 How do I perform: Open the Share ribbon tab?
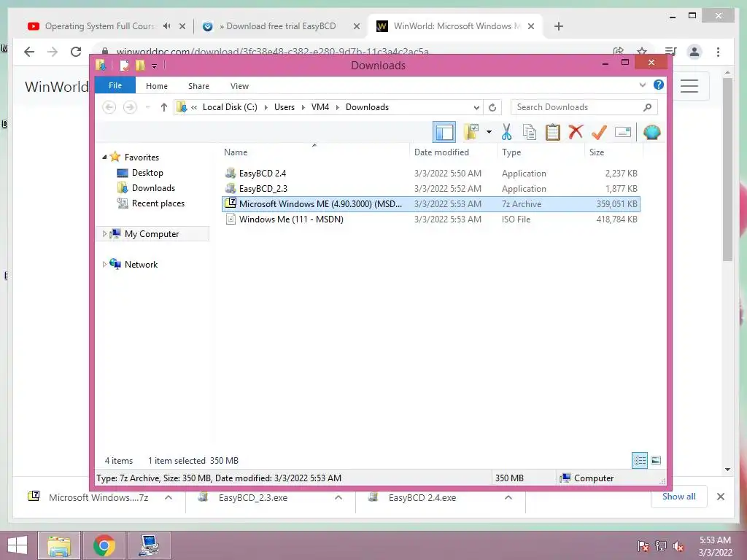tap(198, 86)
